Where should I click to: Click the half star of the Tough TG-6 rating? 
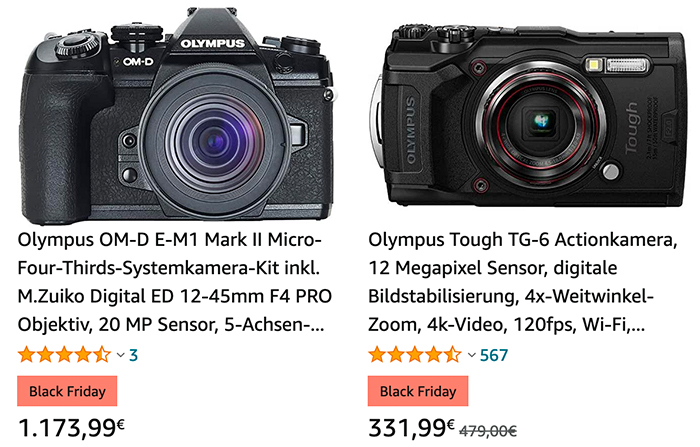(454, 355)
